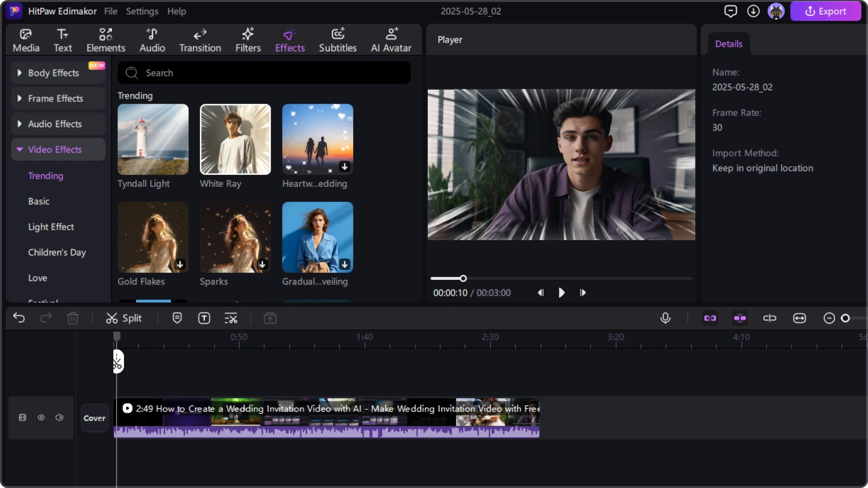
Task: Open the Elements panel
Action: point(106,40)
